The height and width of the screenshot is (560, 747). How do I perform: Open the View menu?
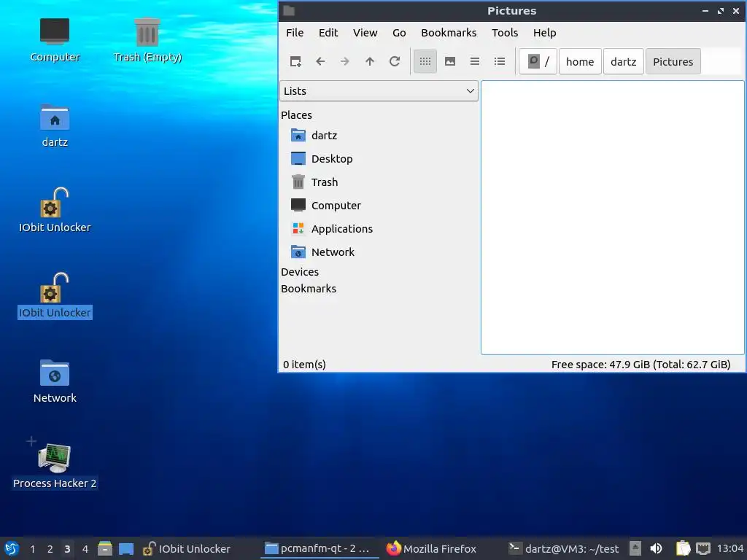pos(365,33)
